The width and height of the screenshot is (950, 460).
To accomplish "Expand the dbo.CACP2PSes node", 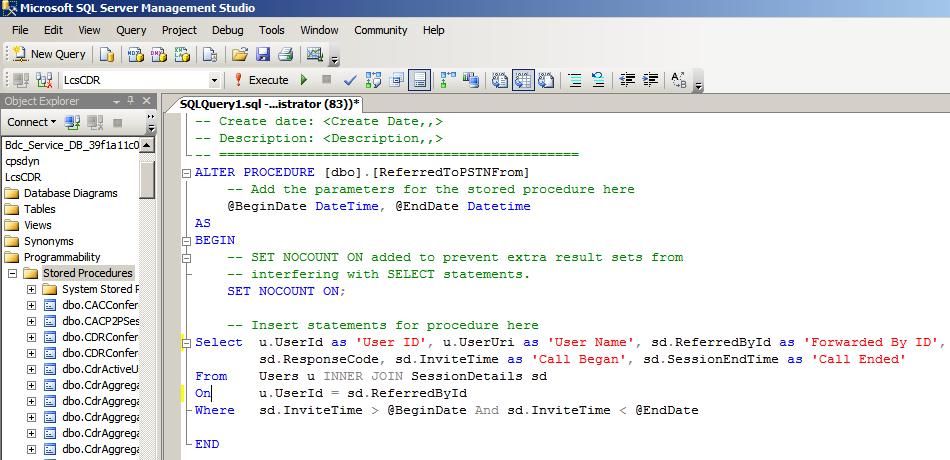I will click(32, 321).
